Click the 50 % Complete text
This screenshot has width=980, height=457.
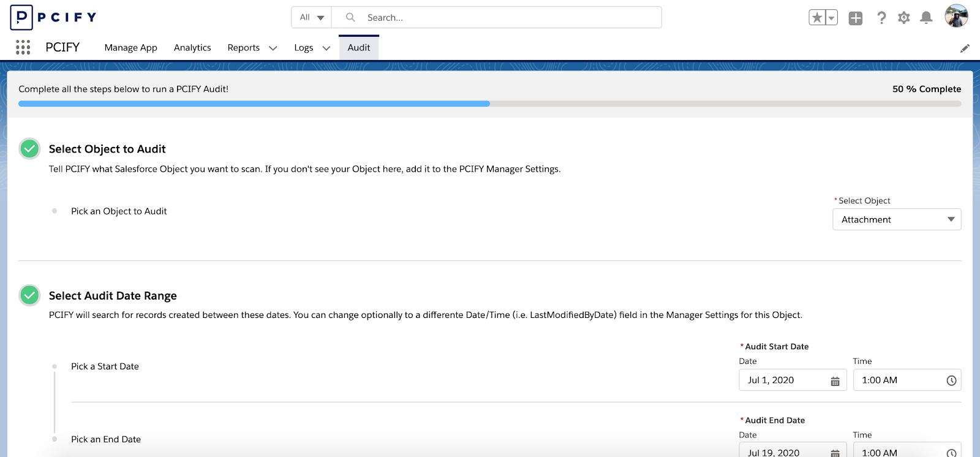pyautogui.click(x=927, y=89)
